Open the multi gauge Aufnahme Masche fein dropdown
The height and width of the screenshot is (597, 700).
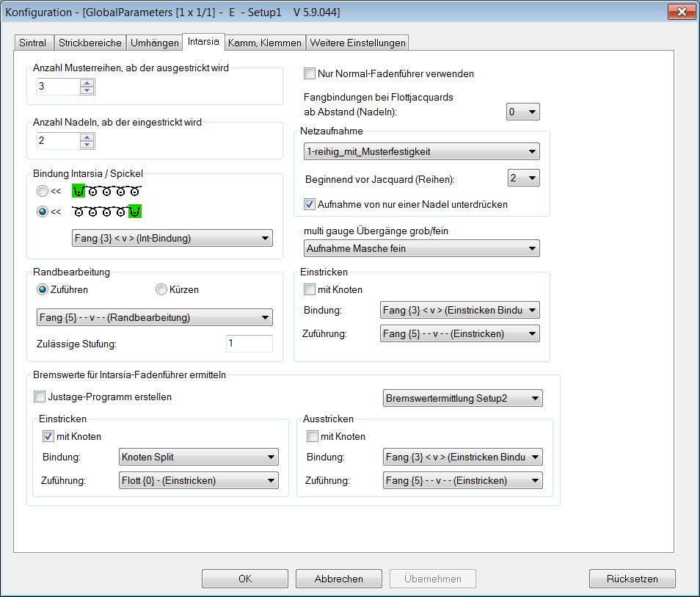(421, 249)
